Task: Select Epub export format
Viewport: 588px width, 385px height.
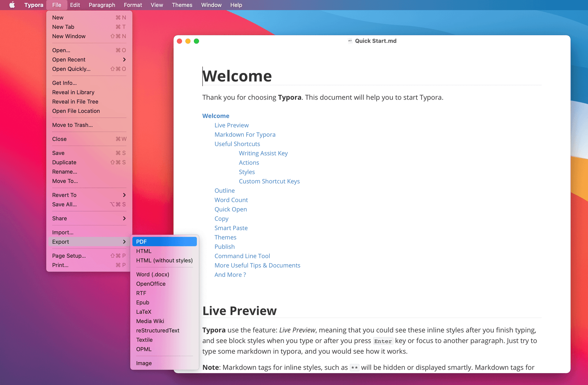Action: 142,303
